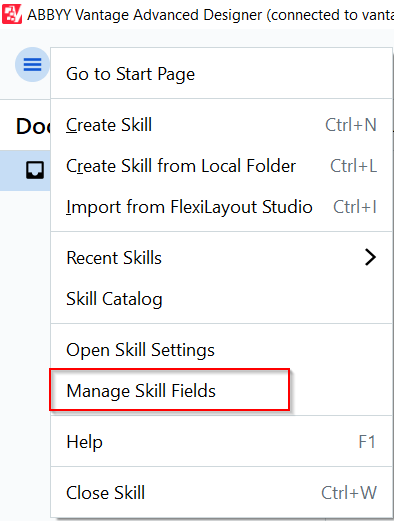Click the Ctrl+I shortcut hint
This screenshot has width=394, height=521.
pos(355,207)
